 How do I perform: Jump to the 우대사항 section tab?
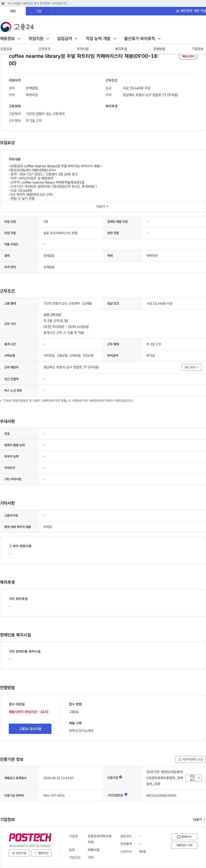(83, 49)
